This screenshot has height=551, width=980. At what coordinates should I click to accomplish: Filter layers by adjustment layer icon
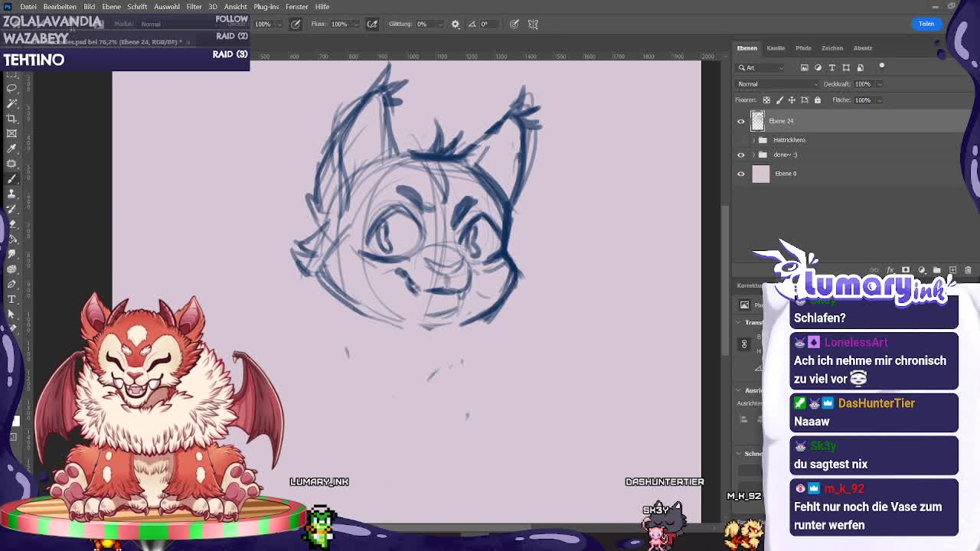pos(818,67)
